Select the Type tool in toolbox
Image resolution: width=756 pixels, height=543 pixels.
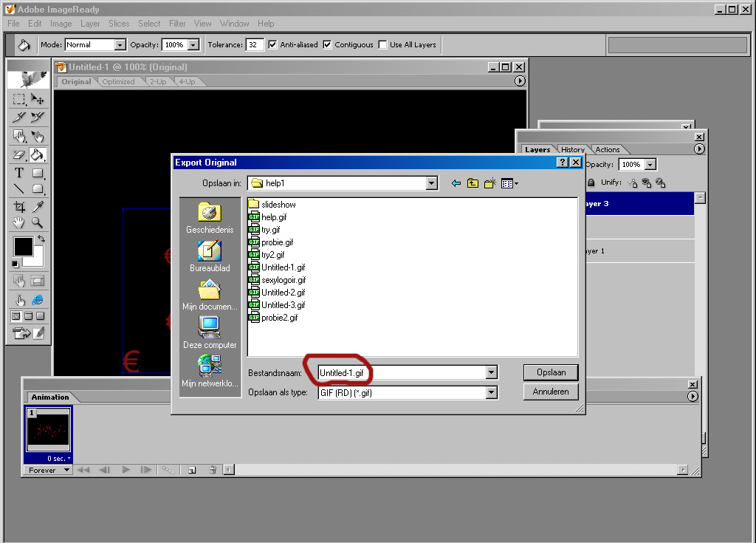(x=19, y=173)
